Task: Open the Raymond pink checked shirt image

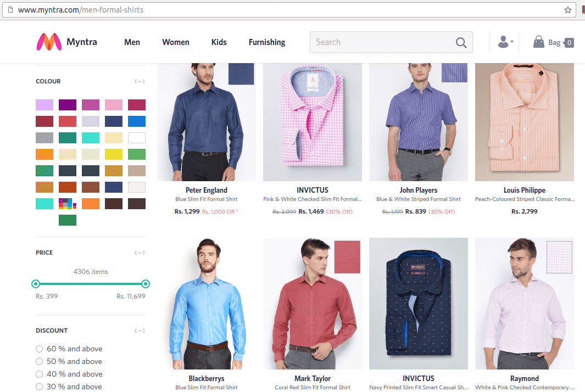Action: (525, 304)
